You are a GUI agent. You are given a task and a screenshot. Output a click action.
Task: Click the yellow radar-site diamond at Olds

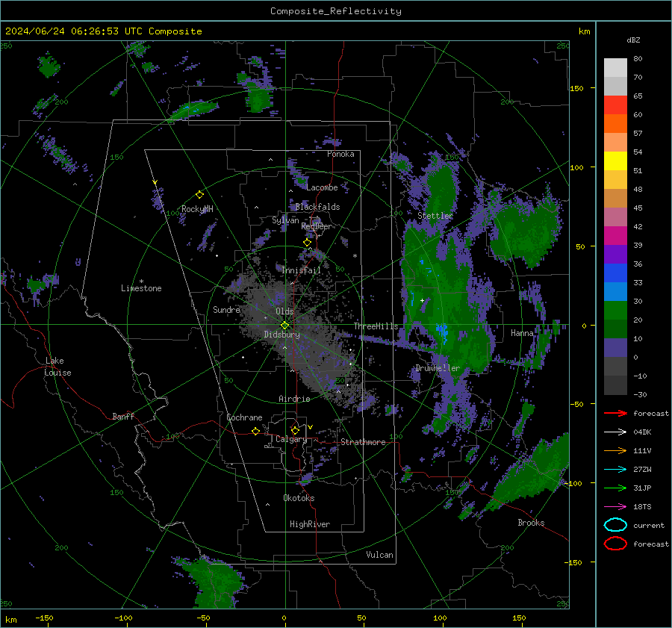point(284,326)
